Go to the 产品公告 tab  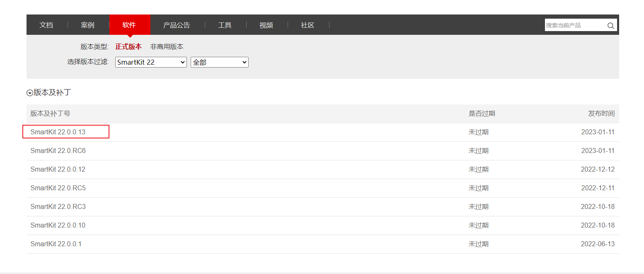click(177, 25)
